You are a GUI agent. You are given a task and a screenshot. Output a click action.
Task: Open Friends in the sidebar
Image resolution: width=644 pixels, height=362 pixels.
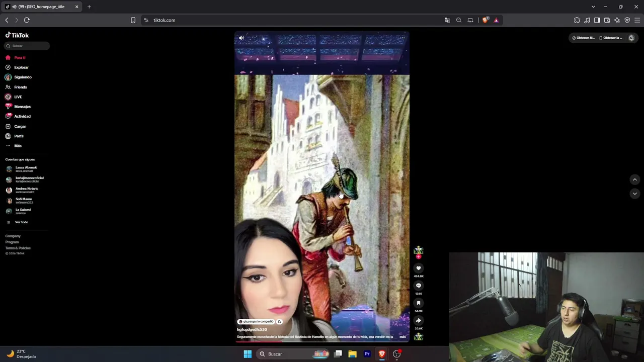pyautogui.click(x=20, y=87)
